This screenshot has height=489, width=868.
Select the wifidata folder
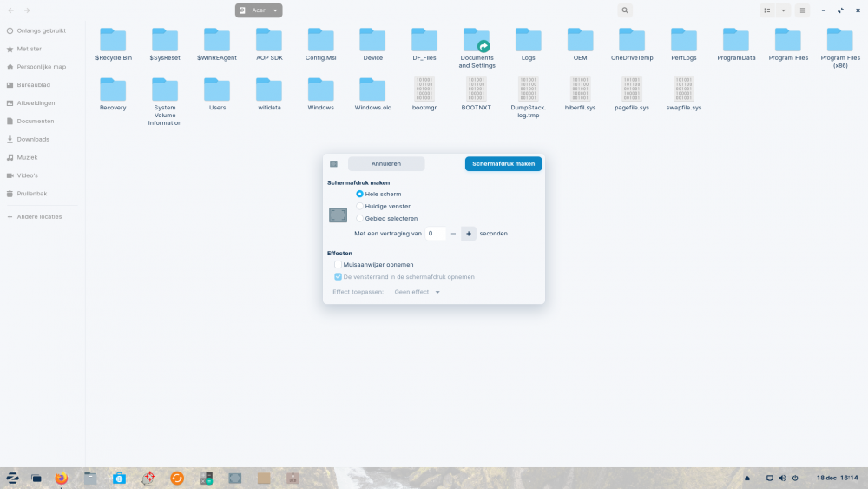pyautogui.click(x=269, y=94)
